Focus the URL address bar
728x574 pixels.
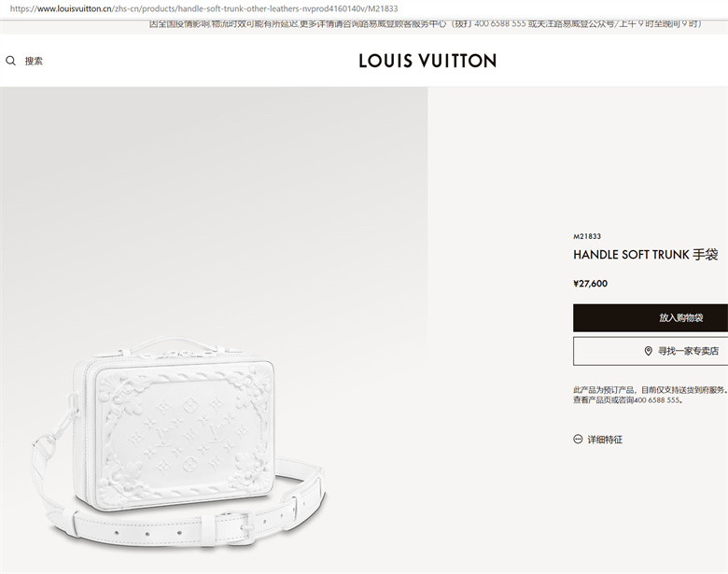coord(203,8)
